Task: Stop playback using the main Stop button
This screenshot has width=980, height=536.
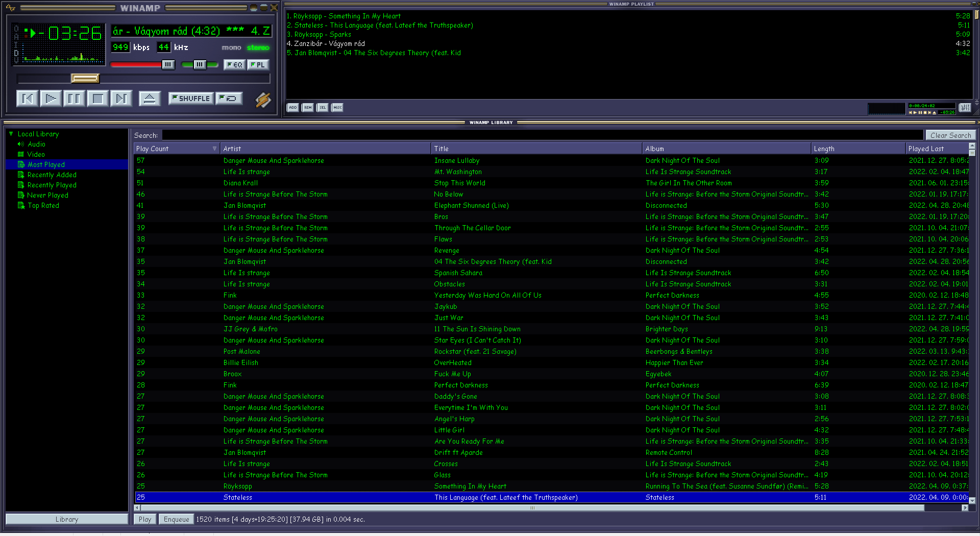Action: pyautogui.click(x=97, y=99)
